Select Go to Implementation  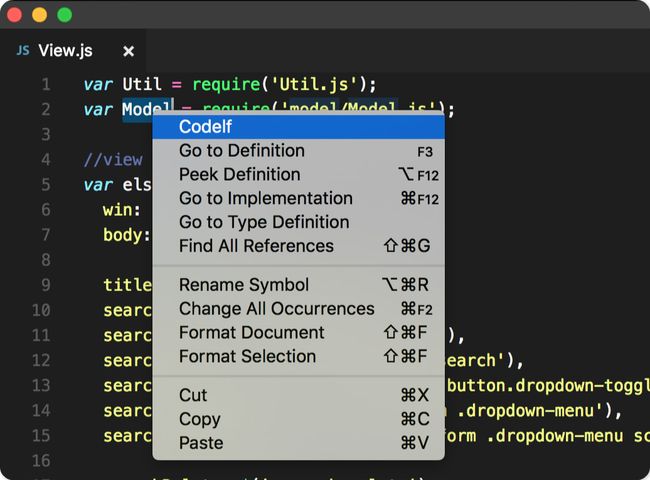[x=298, y=199]
